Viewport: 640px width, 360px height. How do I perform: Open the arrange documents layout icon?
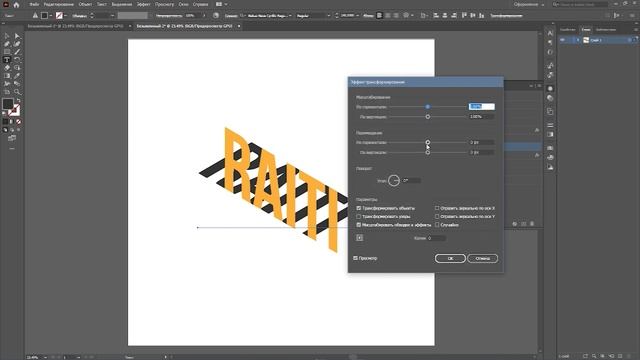click(x=219, y=4)
